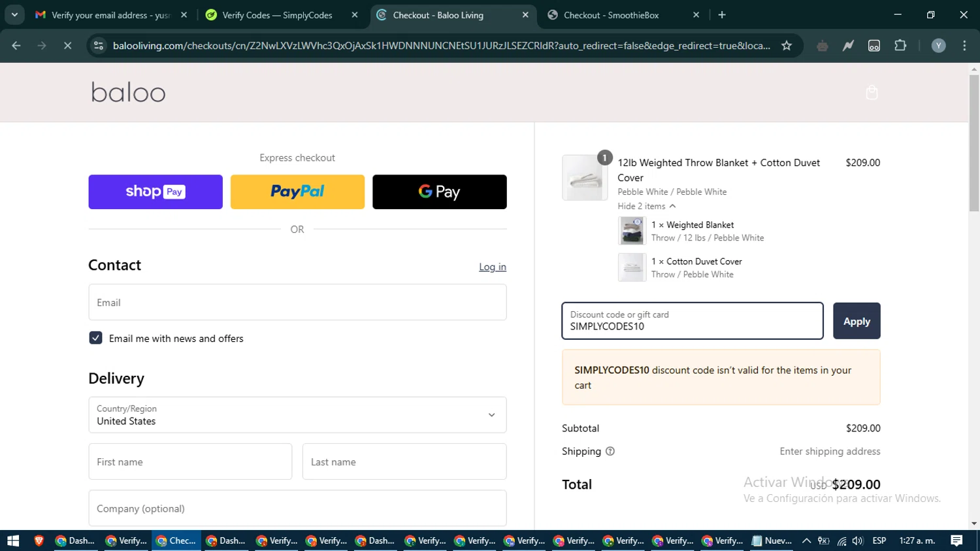The image size is (980, 551).
Task: Go back to the previous page
Action: click(16, 46)
